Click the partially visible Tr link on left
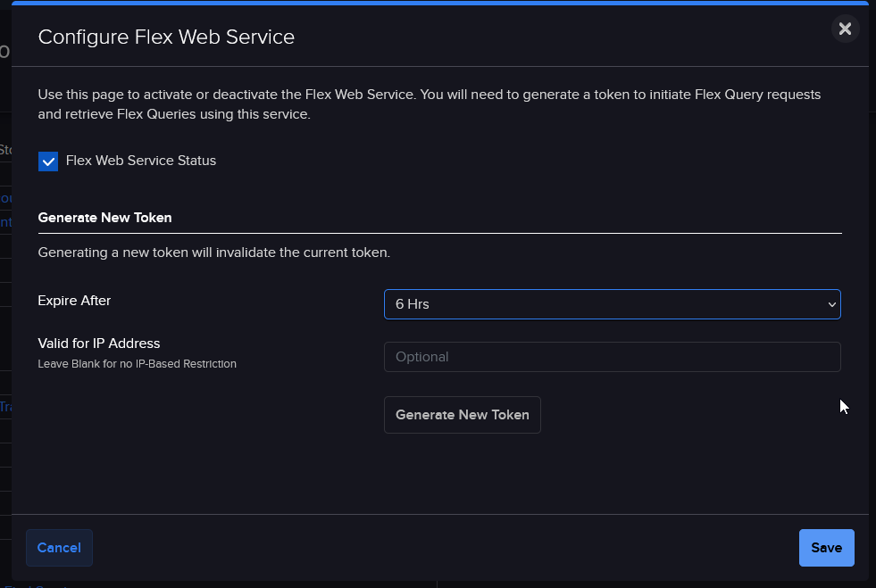The image size is (876, 588). click(7, 407)
